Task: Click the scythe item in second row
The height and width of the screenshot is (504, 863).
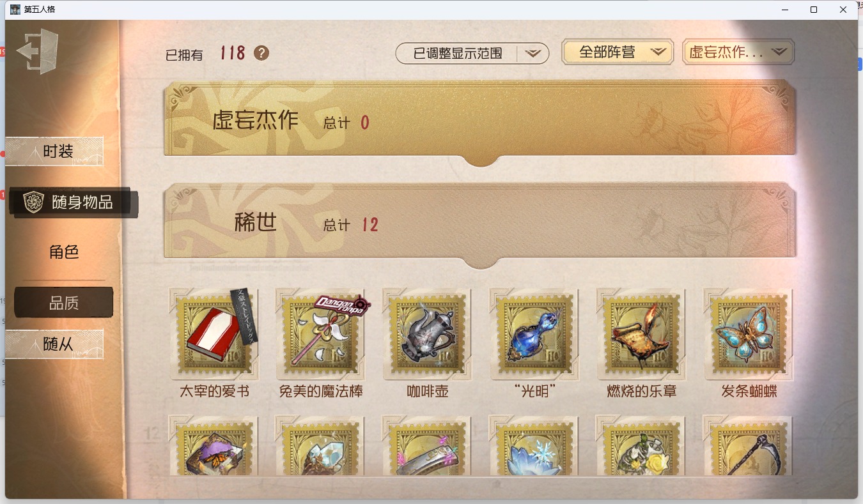Action: coord(749,446)
